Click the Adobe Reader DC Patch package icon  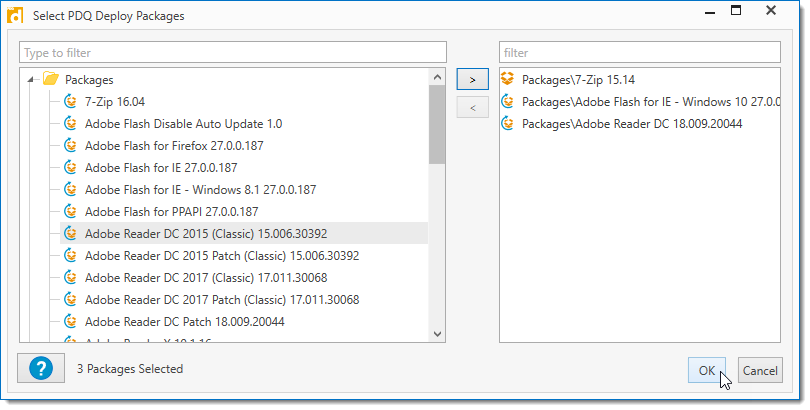coord(71,321)
